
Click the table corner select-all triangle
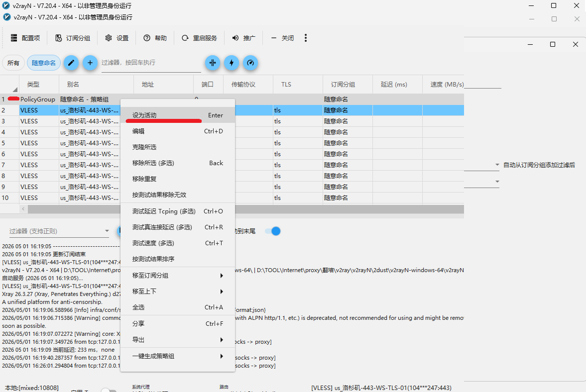15,90
